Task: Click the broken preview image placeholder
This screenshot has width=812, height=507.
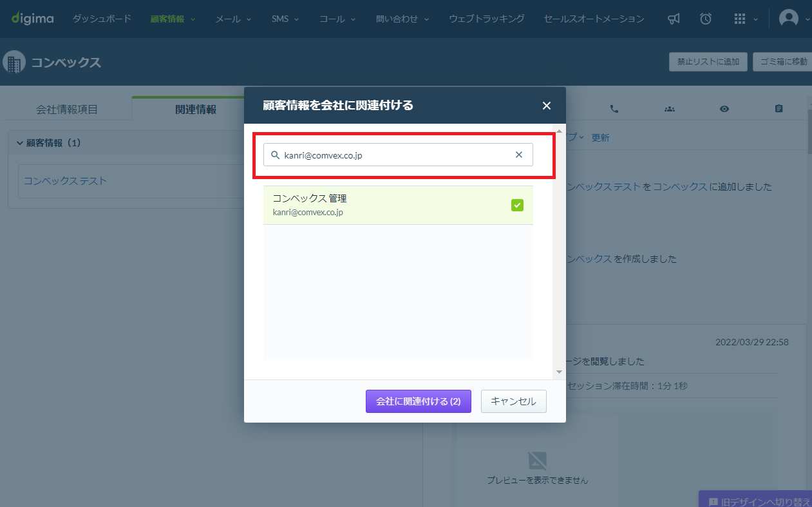Action: [537, 461]
